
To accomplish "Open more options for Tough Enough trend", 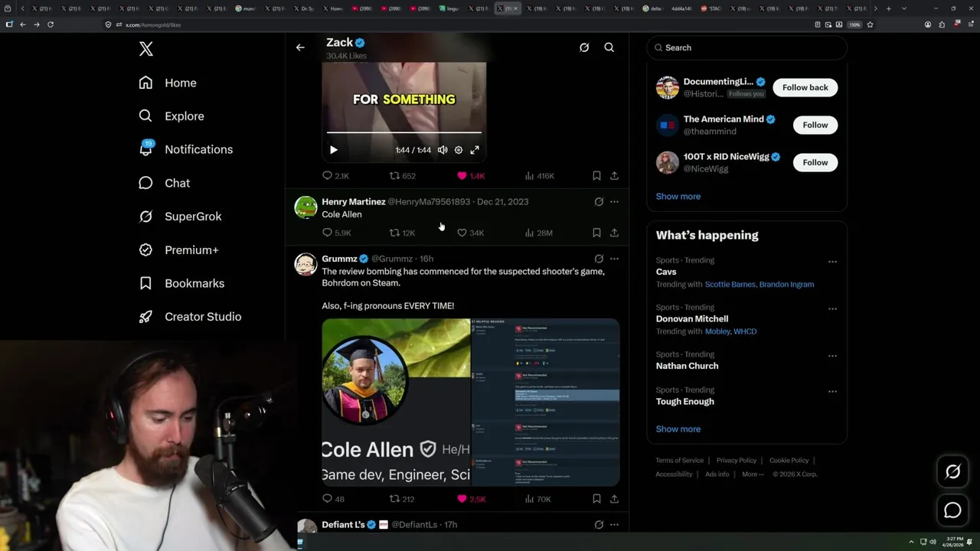I will 832,391.
